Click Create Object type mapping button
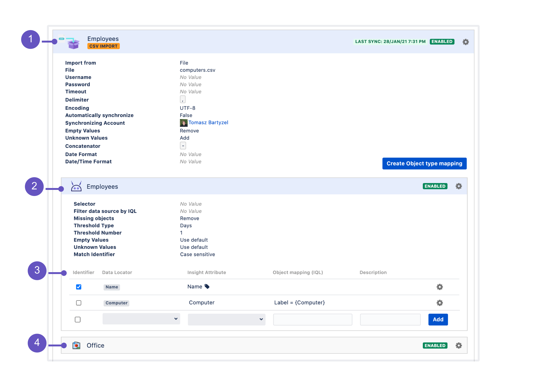Image resolution: width=536 pixels, height=392 pixels. tap(424, 164)
